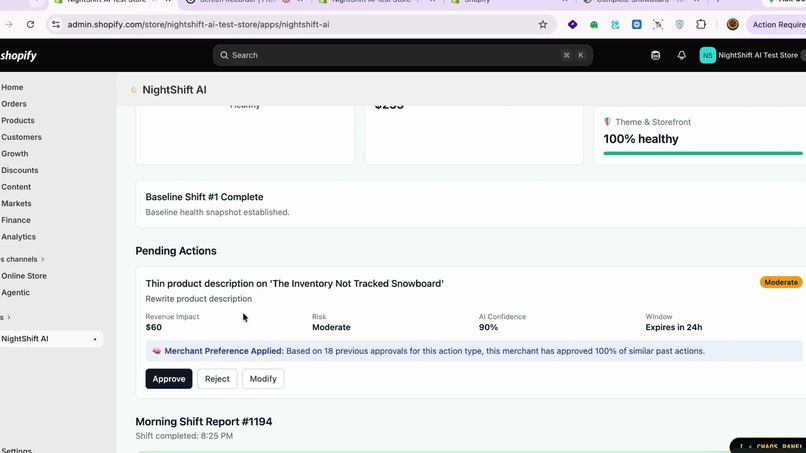Open the Chaos Panel button
Image resolution: width=806 pixels, height=453 pixels.
768,446
